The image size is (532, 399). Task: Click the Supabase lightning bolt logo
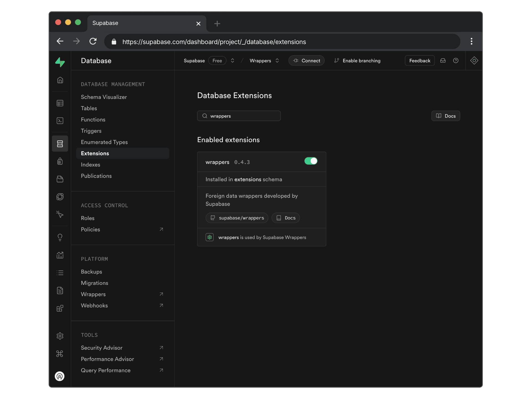(x=60, y=62)
